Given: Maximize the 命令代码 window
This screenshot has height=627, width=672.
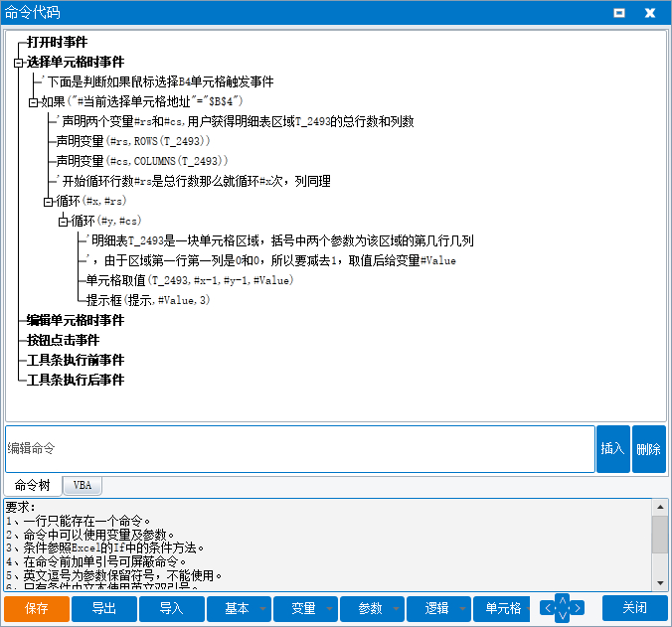Looking at the screenshot, I should [x=619, y=13].
